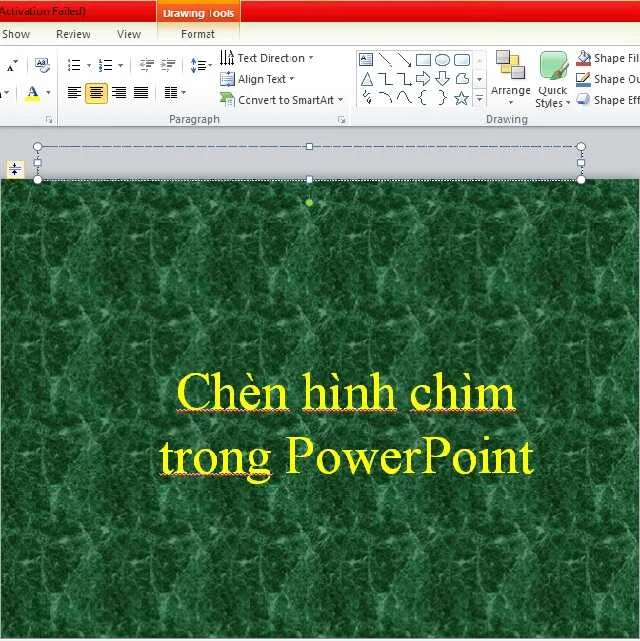Screen dimensions: 640x641
Task: Open the Slide Show tab
Action: [15, 34]
